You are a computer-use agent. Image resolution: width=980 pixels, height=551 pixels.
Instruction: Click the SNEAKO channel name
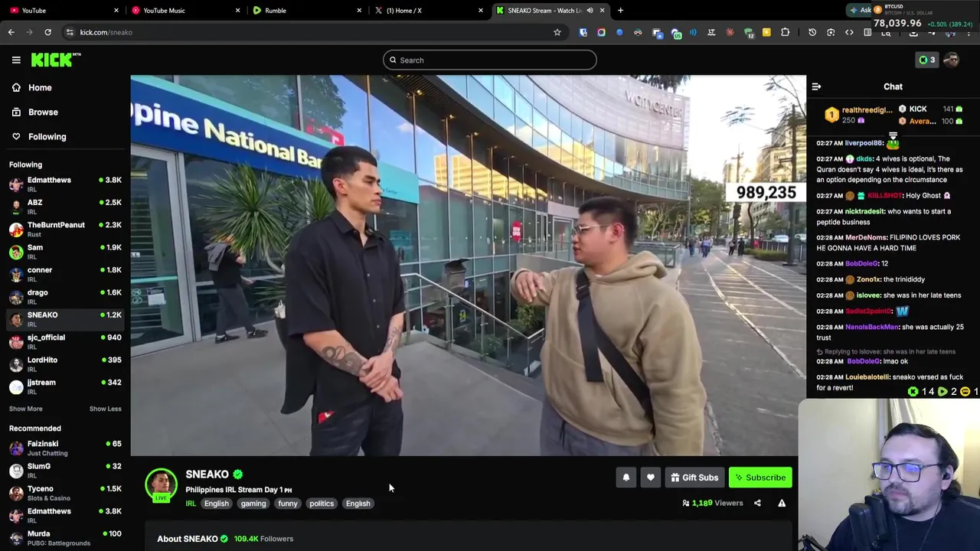(207, 474)
